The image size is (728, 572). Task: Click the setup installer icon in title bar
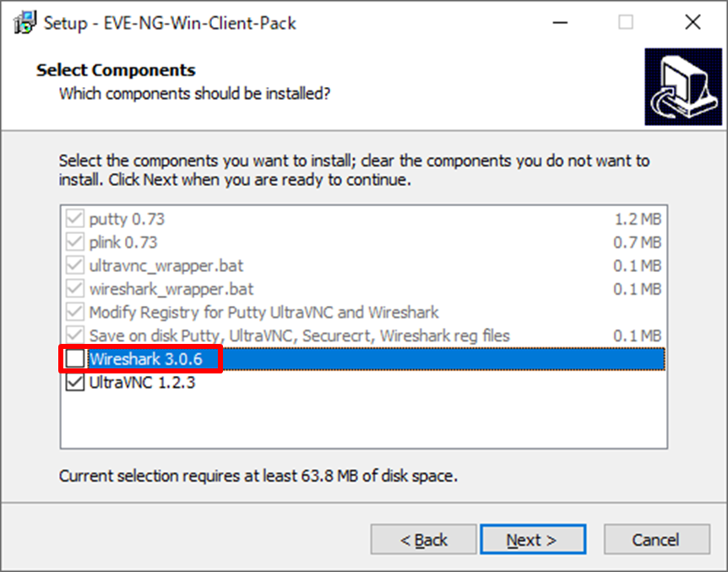pyautogui.click(x=25, y=23)
